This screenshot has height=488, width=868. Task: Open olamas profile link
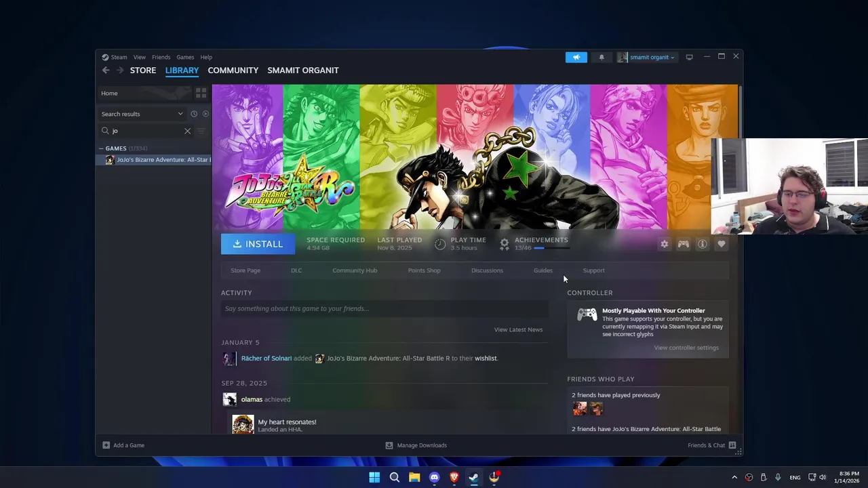pyautogui.click(x=252, y=400)
